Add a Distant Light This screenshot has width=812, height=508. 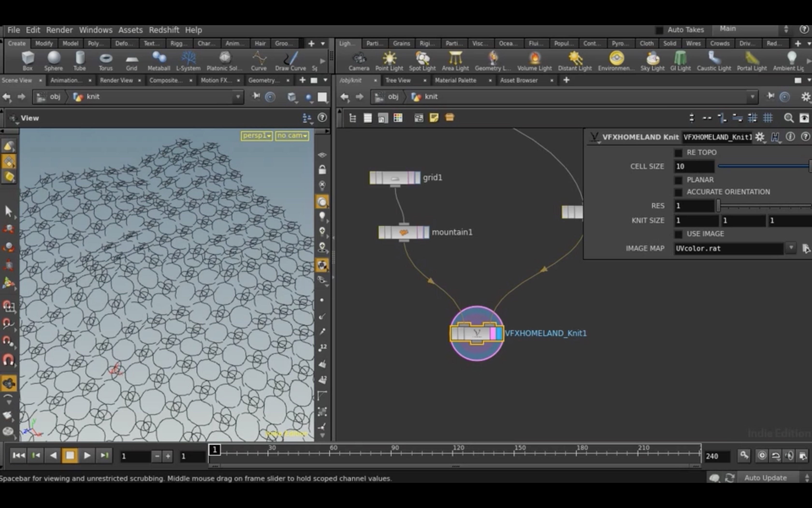(575, 61)
